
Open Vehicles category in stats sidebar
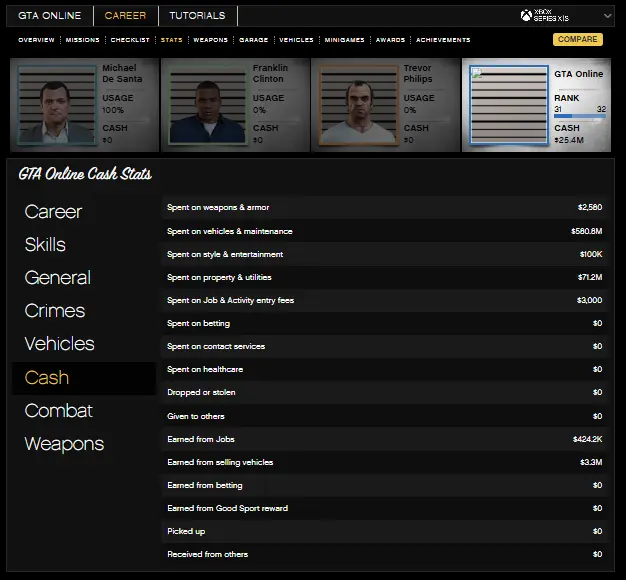point(59,344)
